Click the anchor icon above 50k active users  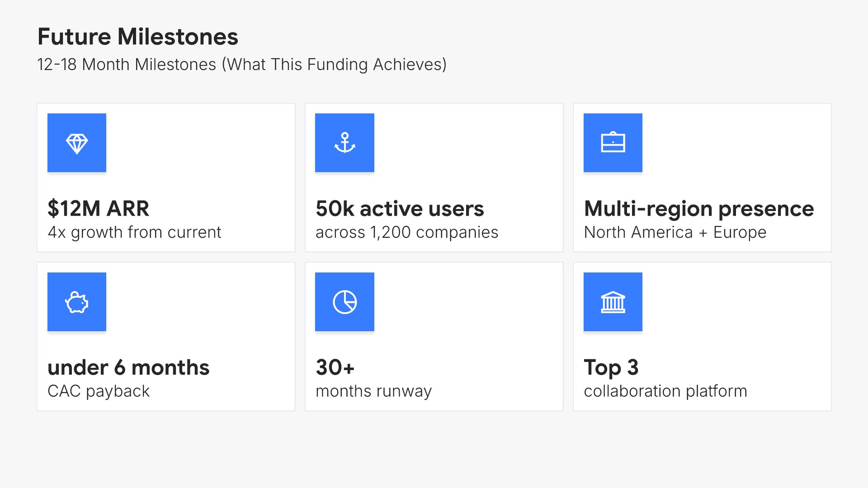(x=344, y=143)
